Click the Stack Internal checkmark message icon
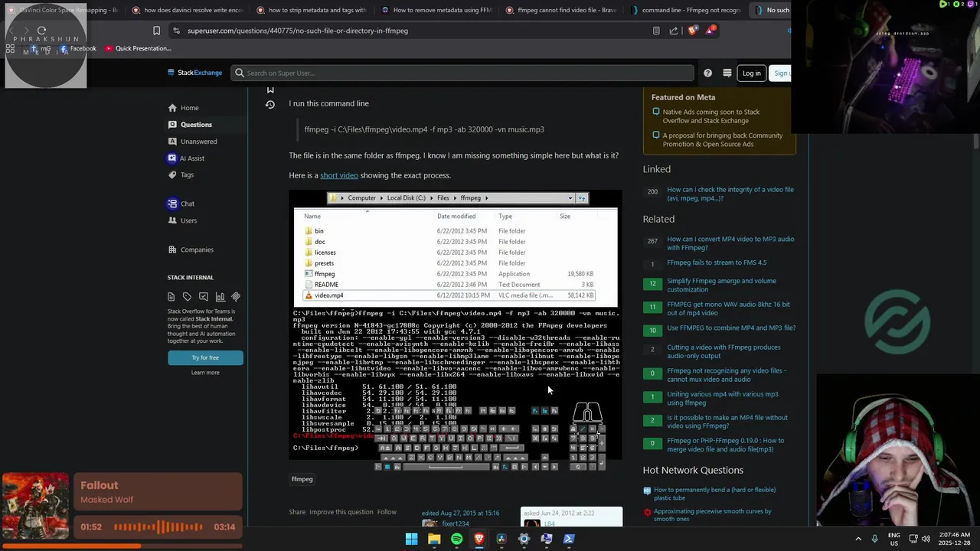 tap(204, 297)
